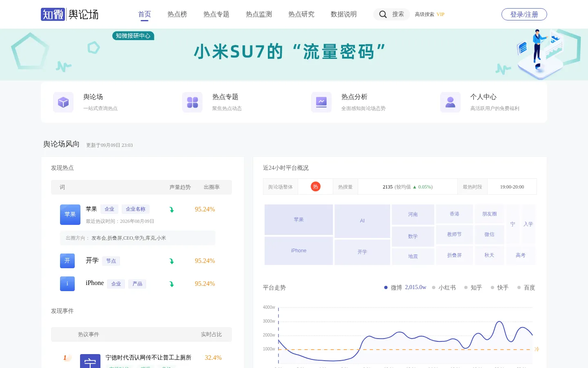Click 香港 treemap block

[x=454, y=214]
